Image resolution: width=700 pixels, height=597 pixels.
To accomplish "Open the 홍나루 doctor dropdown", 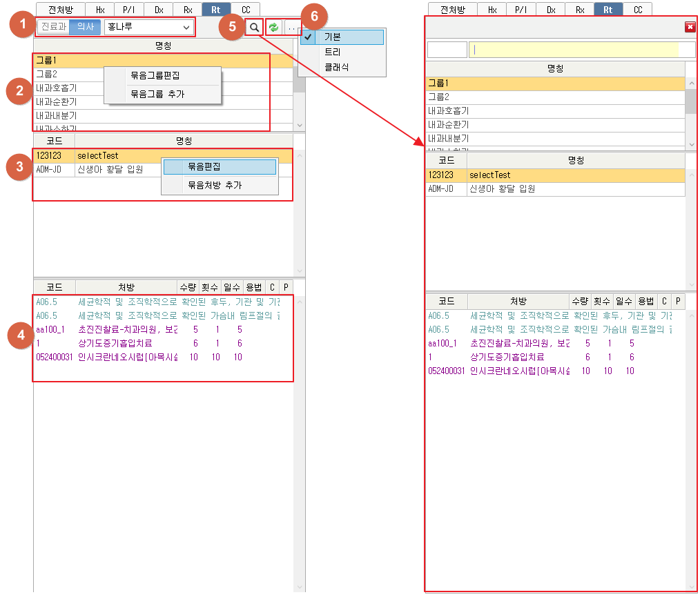I will pos(148,27).
